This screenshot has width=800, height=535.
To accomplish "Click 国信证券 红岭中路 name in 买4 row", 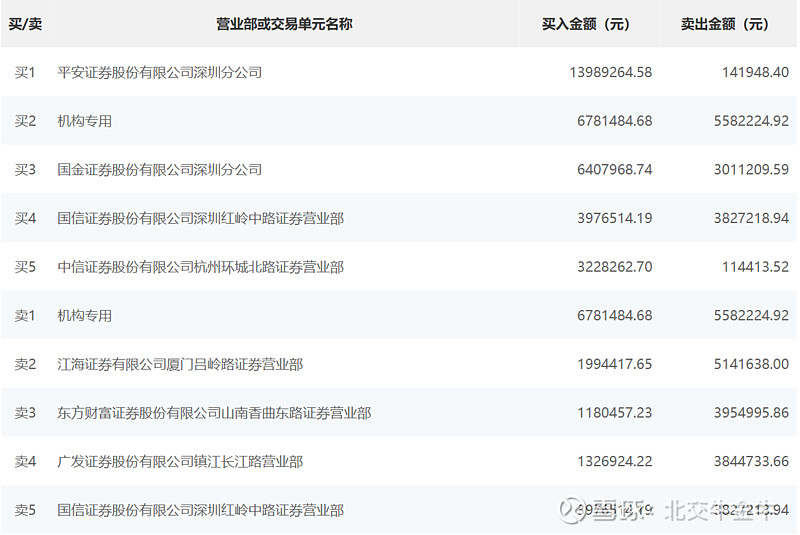I will point(201,218).
